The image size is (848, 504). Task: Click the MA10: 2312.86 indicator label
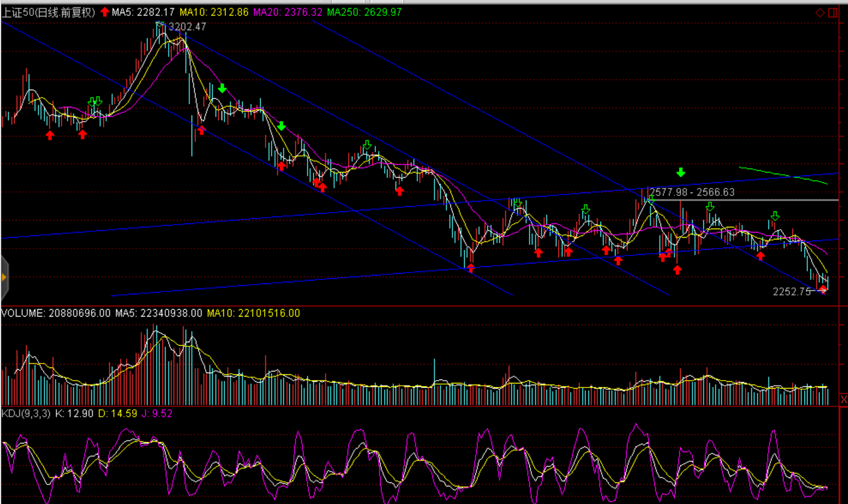tap(214, 12)
